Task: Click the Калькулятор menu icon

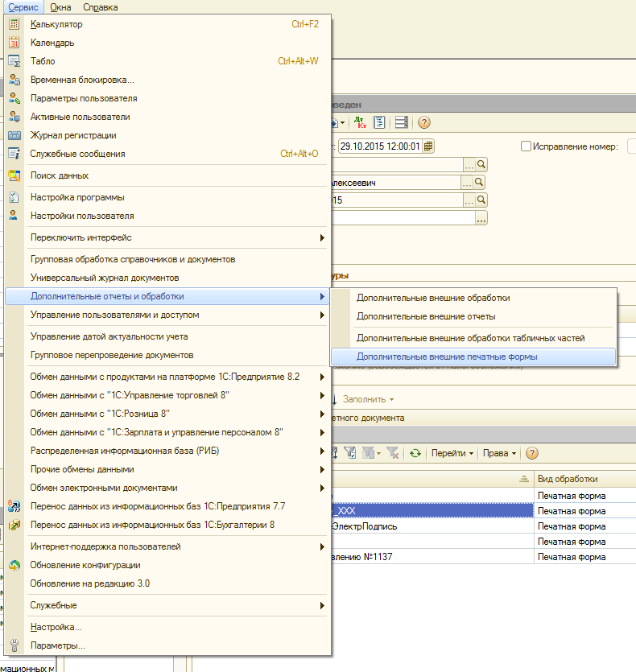Action: pyautogui.click(x=14, y=24)
